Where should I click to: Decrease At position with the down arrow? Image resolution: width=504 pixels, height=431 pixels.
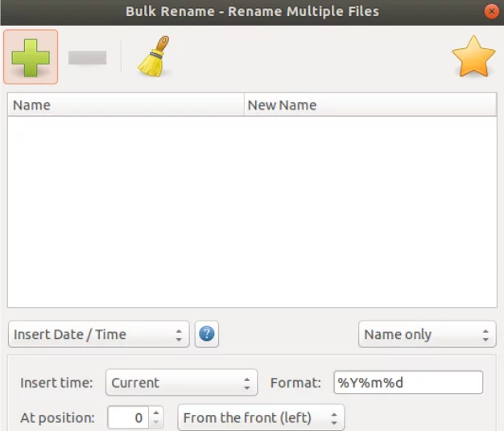[157, 423]
